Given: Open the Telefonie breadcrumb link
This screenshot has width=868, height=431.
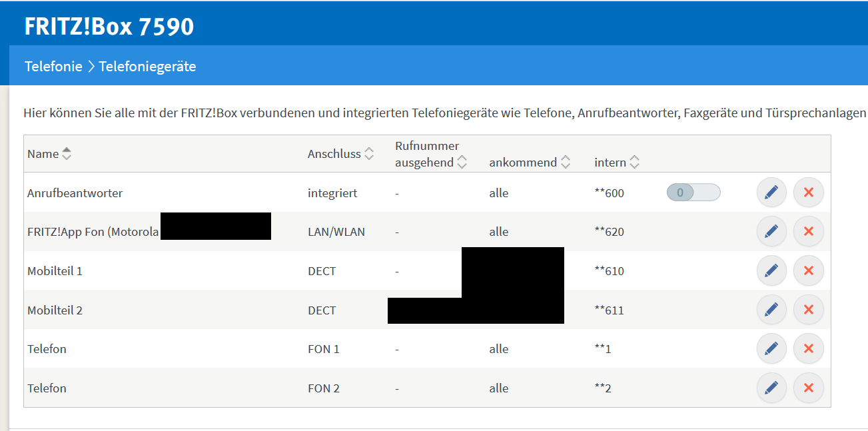Looking at the screenshot, I should tap(53, 66).
